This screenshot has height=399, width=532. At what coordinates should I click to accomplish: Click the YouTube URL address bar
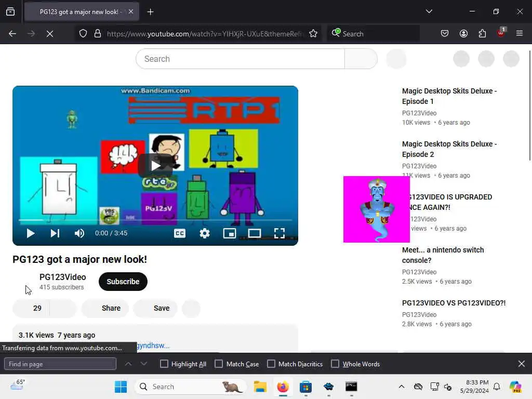tap(205, 34)
